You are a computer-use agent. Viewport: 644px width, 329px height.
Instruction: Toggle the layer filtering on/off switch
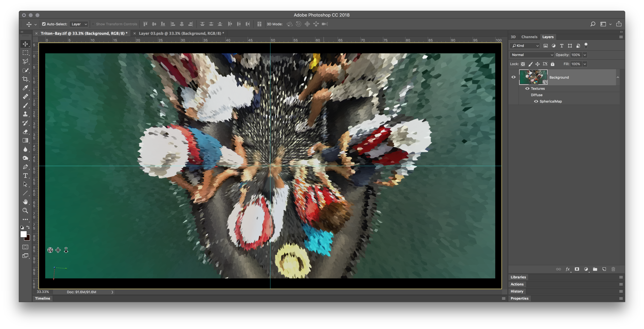(x=586, y=45)
